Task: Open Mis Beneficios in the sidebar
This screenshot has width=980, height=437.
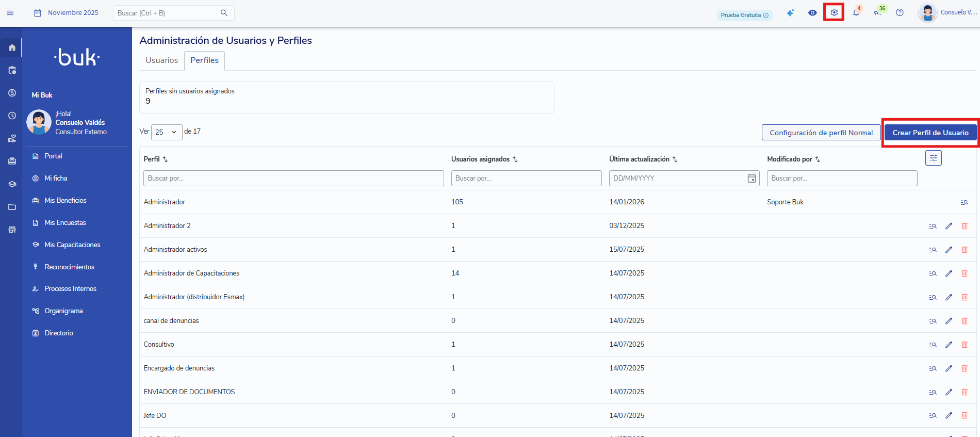Action: 66,201
